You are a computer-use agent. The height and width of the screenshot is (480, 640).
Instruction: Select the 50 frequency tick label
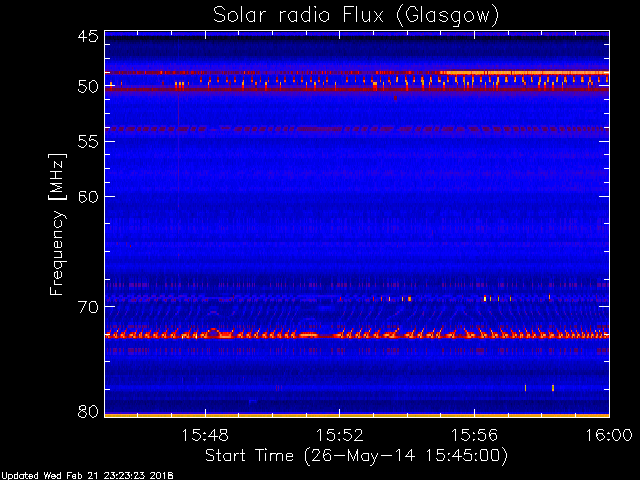point(88,87)
